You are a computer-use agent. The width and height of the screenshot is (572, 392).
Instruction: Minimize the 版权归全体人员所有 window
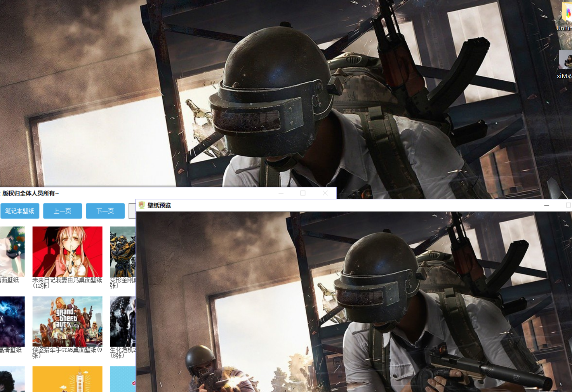[x=281, y=193]
